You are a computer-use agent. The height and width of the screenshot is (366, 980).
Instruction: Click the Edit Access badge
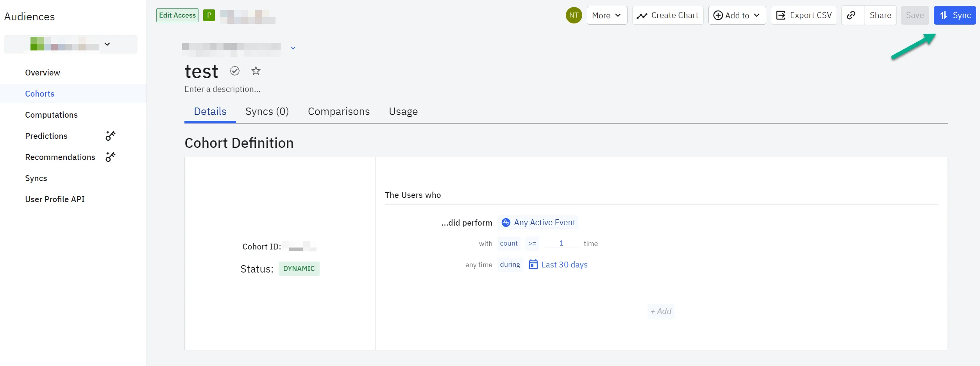point(177,15)
